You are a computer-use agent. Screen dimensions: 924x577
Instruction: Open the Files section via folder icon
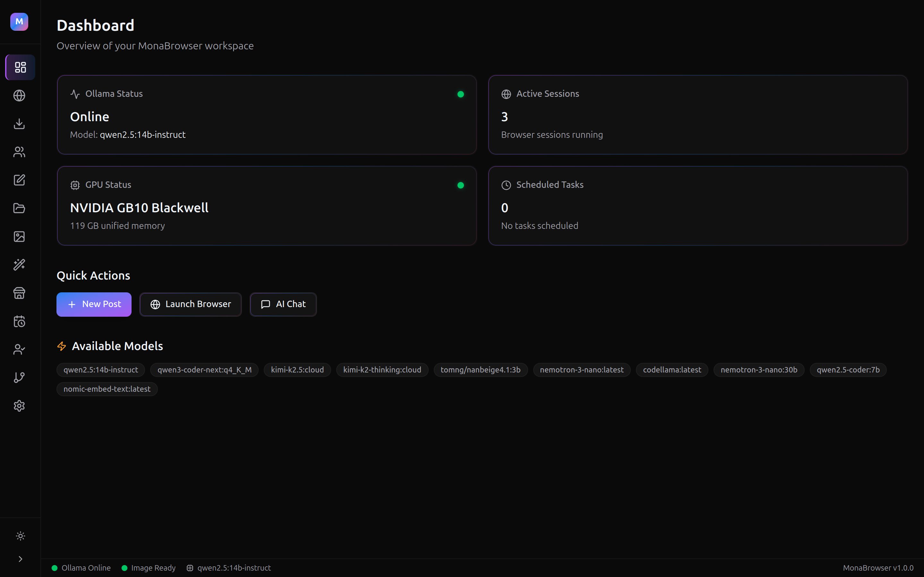(x=20, y=208)
